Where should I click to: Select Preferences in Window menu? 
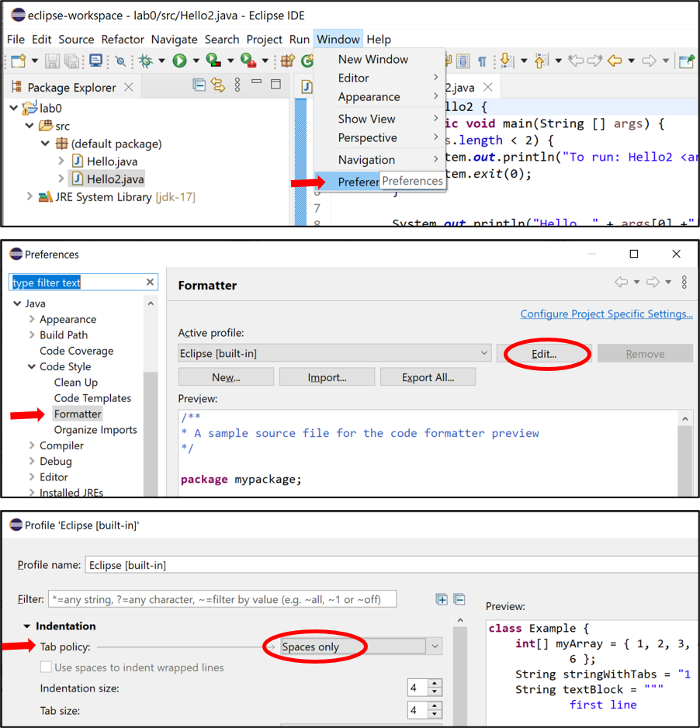(379, 182)
